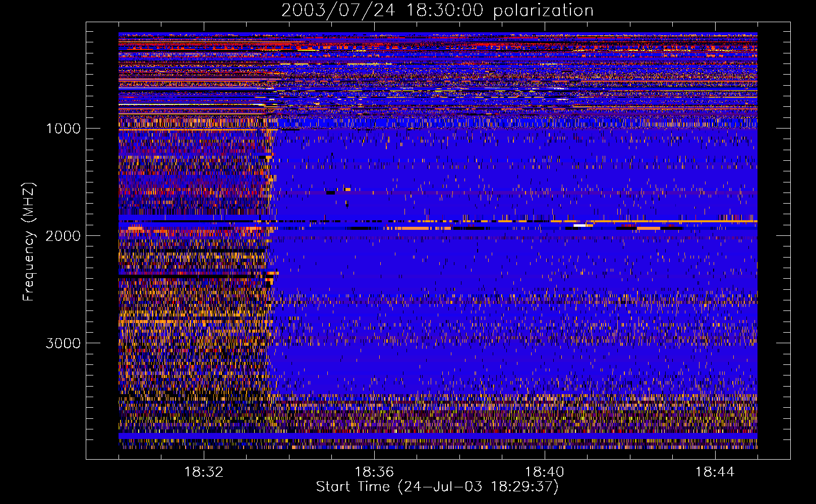Image resolution: width=816 pixels, height=504 pixels.
Task: Select the 1000 frequency tick label
Action: coord(63,129)
